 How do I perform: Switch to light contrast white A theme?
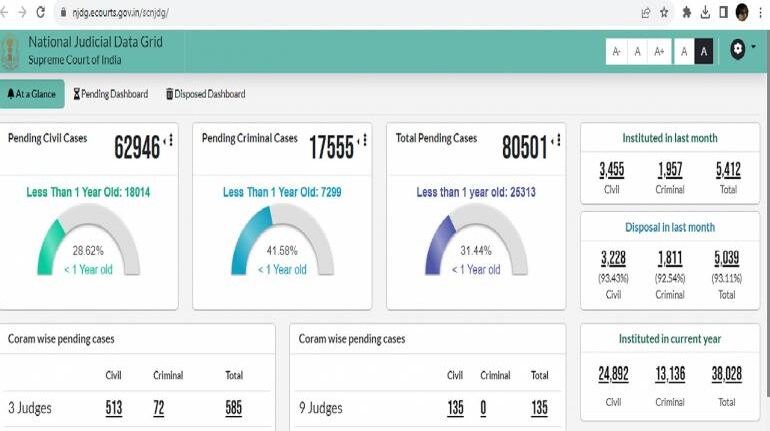coord(684,52)
